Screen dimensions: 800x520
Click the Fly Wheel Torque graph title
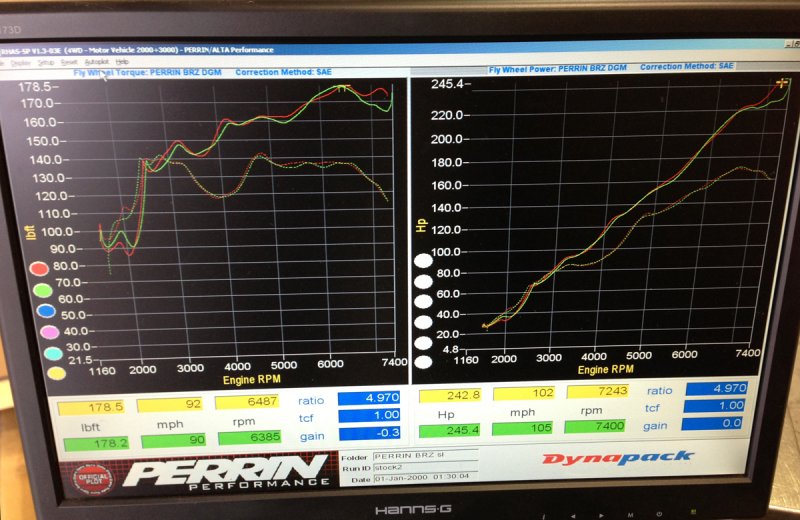point(147,72)
